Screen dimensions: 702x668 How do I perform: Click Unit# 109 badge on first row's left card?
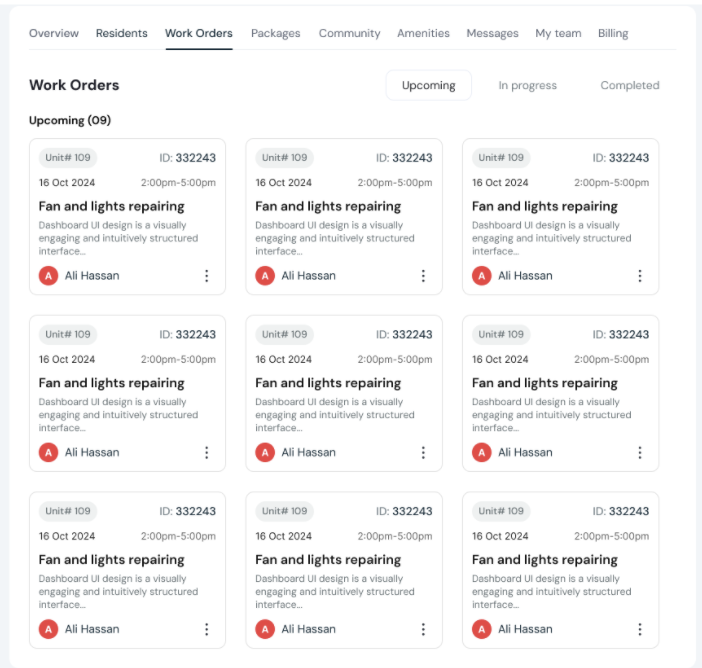68,158
